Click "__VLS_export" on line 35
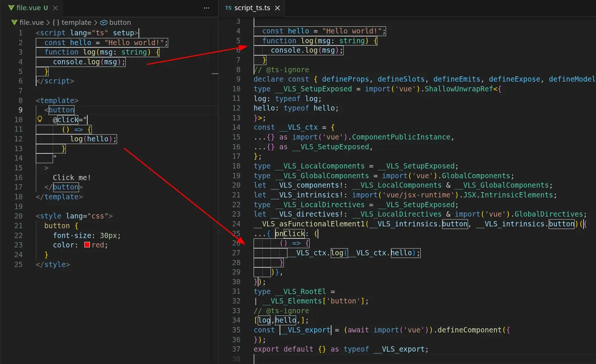596x364 pixels. tap(305, 330)
